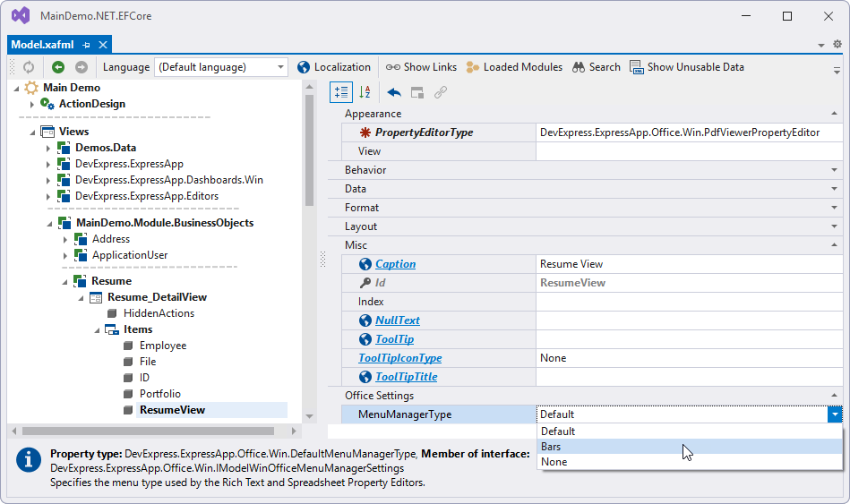Screen dimensions: 850x504
Task: Select the ID item node
Action: click(x=144, y=378)
